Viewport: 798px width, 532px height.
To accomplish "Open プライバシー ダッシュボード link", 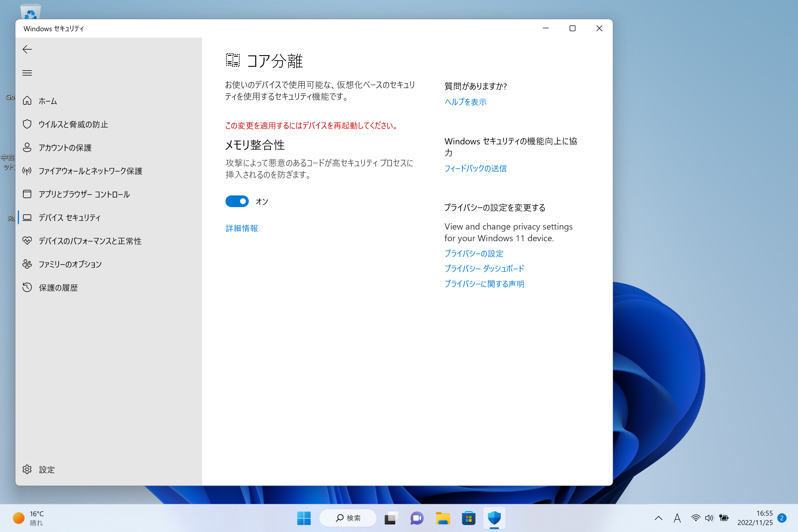I will [484, 269].
